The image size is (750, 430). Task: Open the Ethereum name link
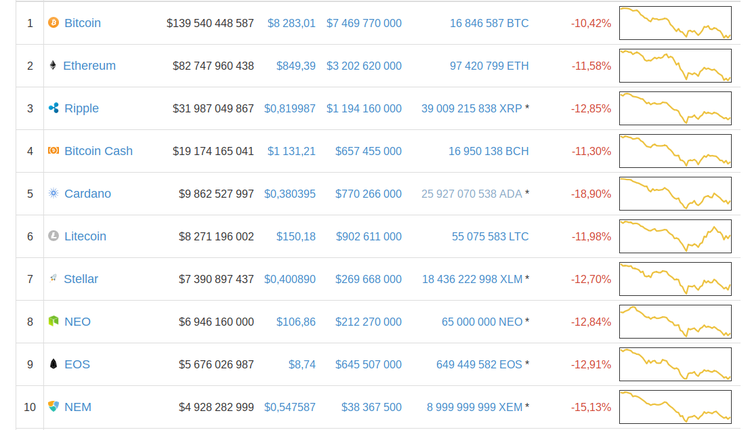(89, 66)
